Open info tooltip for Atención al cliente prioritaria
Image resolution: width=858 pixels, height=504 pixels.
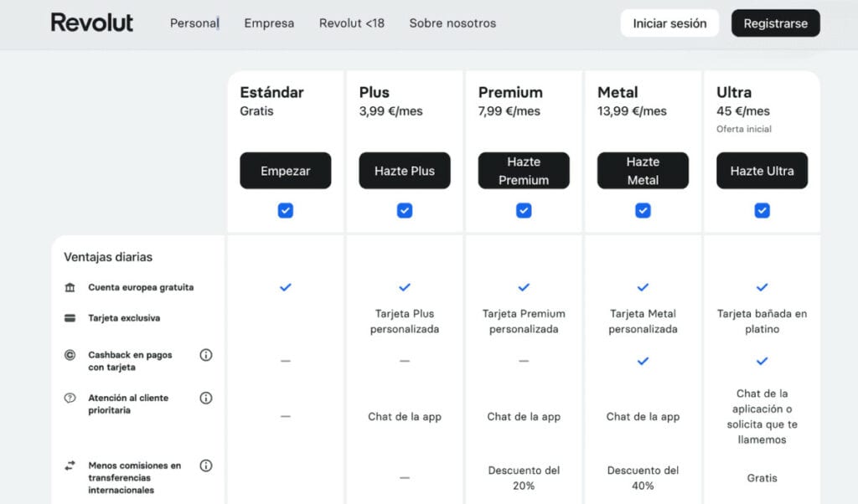[x=206, y=399]
